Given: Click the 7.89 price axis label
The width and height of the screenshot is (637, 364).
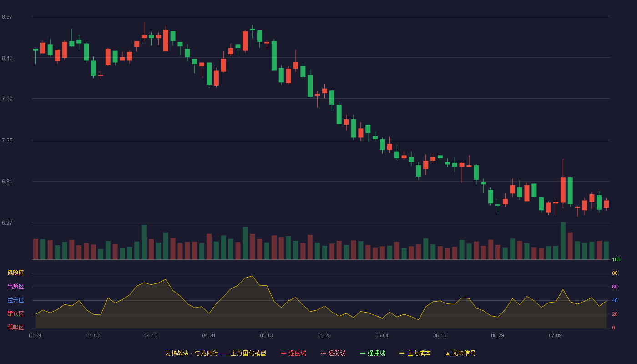Looking at the screenshot, I should pyautogui.click(x=7, y=99).
